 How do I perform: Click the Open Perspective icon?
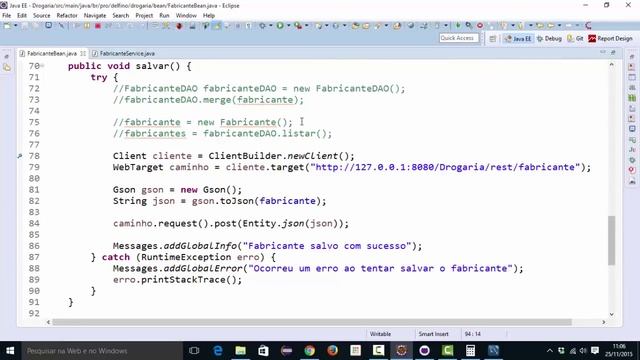[x=493, y=38]
